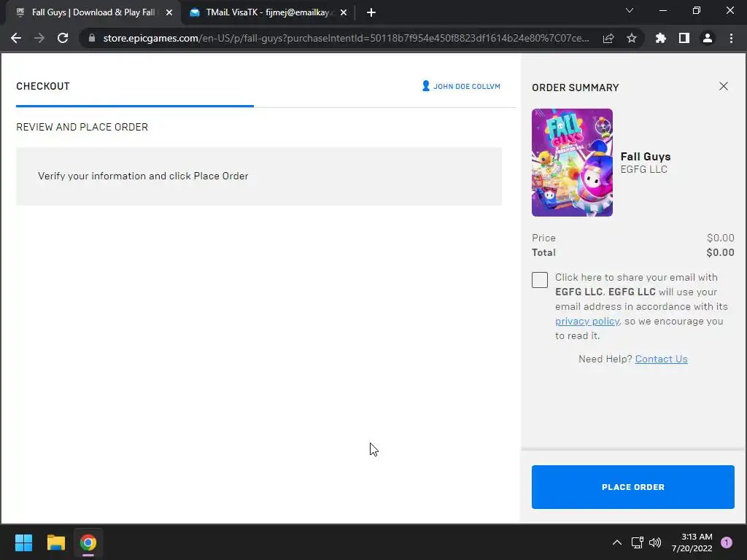This screenshot has width=747, height=560.
Task: Click the browser forward arrow
Action: [39, 38]
